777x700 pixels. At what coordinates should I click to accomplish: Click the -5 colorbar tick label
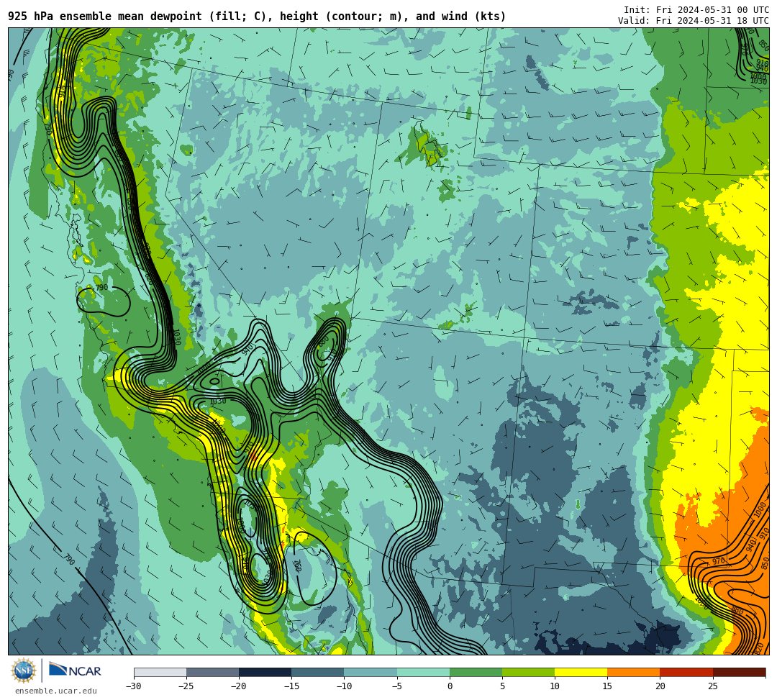click(397, 686)
